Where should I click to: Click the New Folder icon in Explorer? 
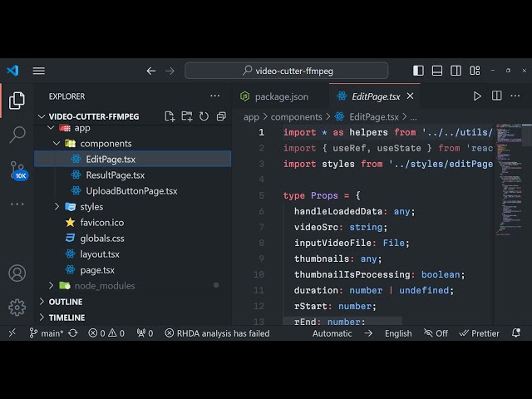click(187, 116)
